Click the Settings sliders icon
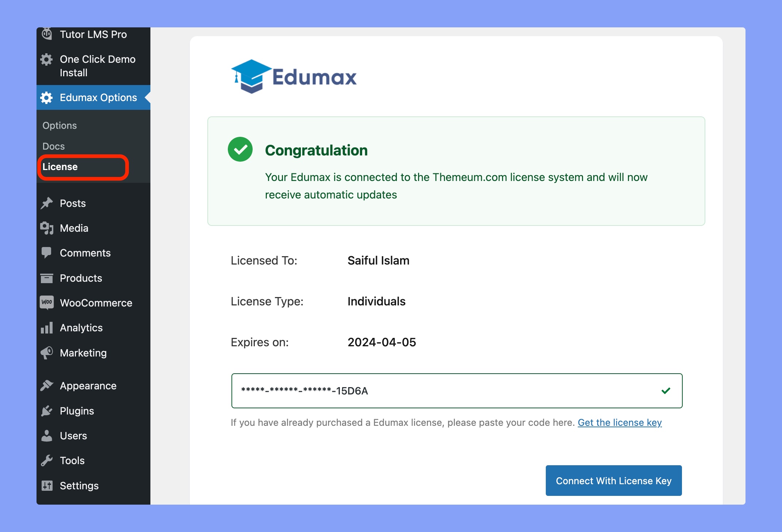 47,486
